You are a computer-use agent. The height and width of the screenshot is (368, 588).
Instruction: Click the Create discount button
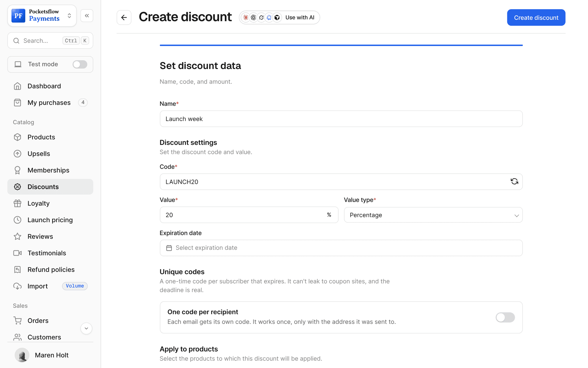536,18
